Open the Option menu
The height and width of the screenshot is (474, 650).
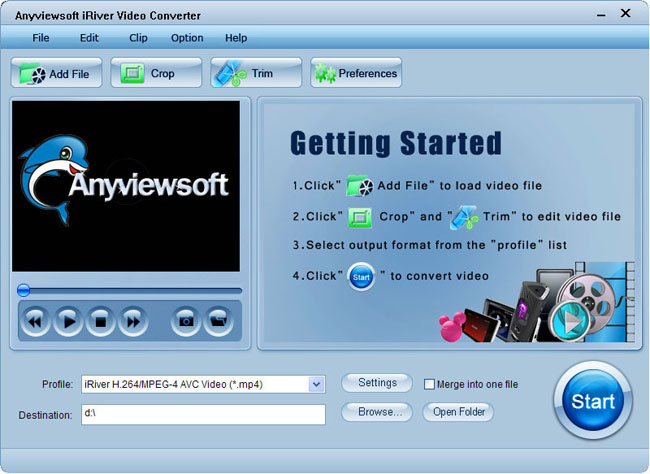click(x=187, y=38)
